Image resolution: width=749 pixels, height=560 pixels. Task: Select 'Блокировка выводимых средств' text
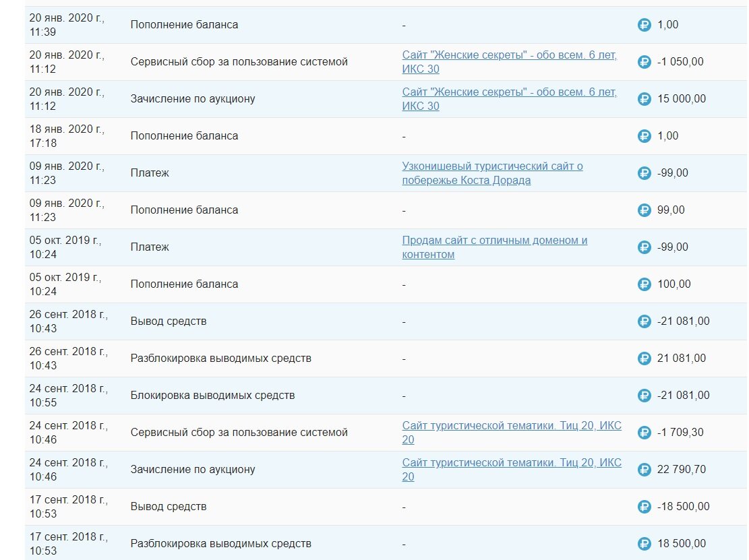pos(212,396)
